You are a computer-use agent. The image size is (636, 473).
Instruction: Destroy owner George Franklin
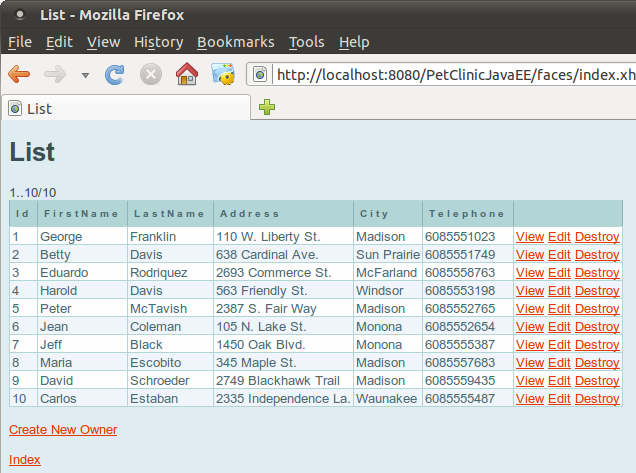[597, 236]
